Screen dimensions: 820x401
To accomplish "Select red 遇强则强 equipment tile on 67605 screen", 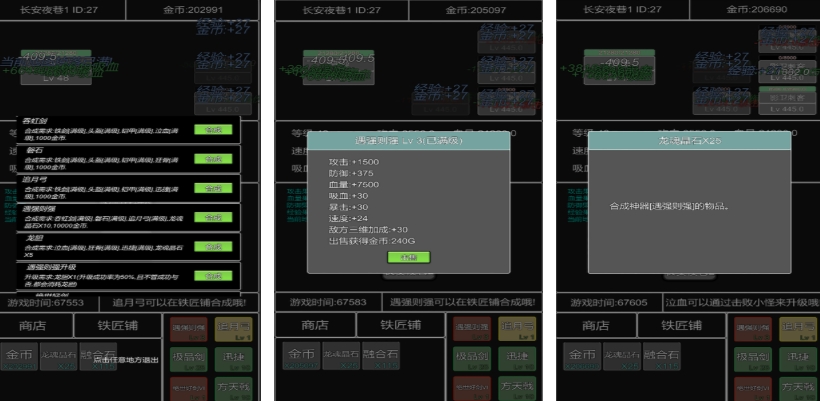I will point(753,329).
